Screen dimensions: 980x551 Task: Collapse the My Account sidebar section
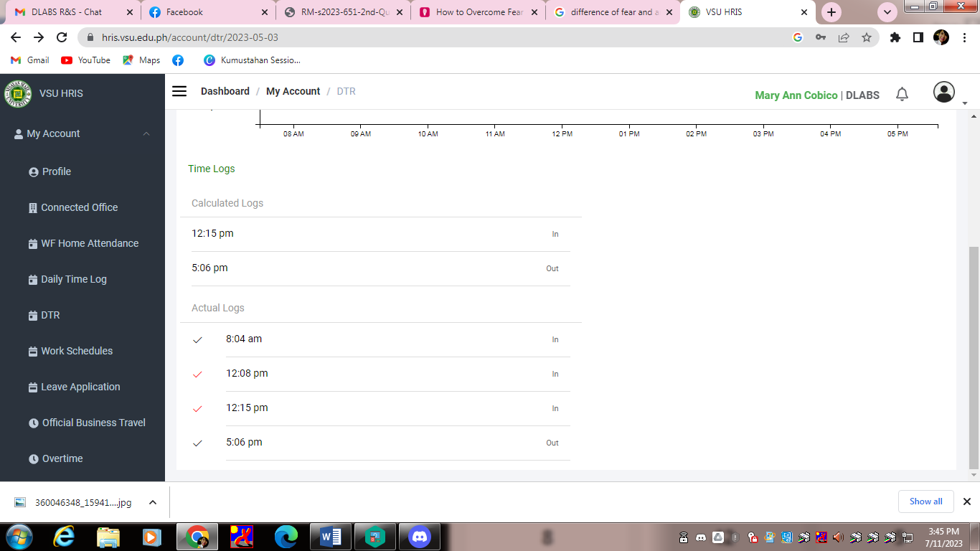(146, 133)
